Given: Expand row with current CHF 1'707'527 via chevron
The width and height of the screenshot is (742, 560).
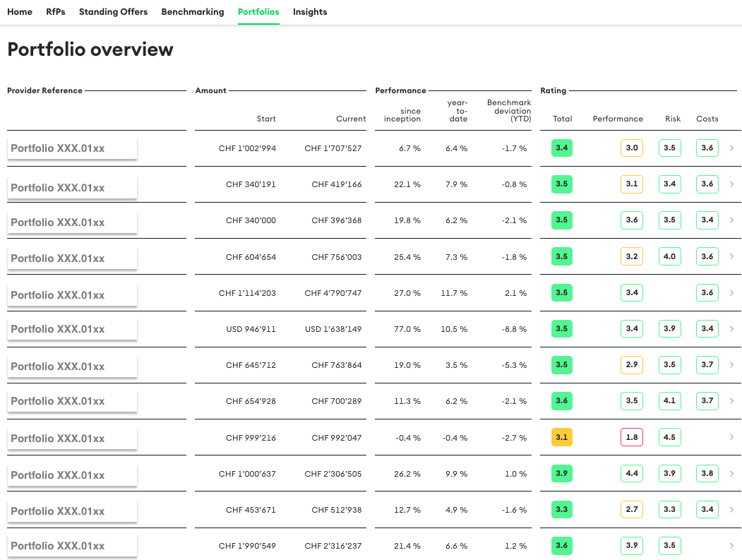Looking at the screenshot, I should [x=731, y=148].
